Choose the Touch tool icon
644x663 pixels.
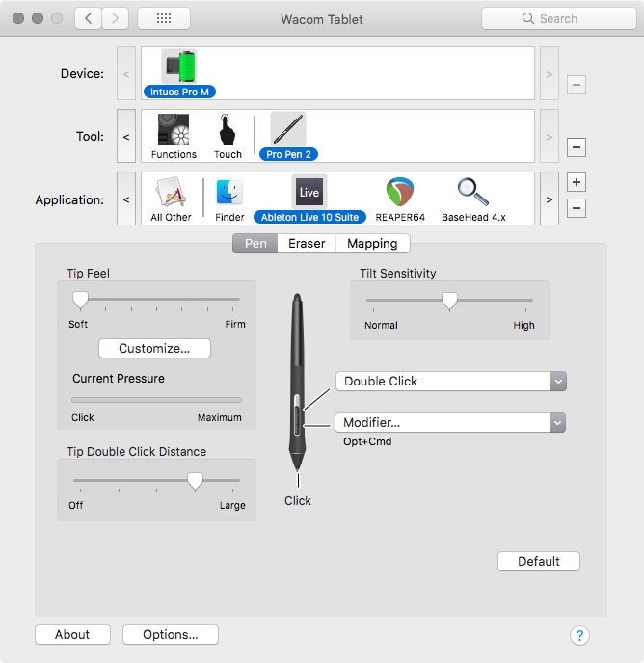tap(228, 129)
